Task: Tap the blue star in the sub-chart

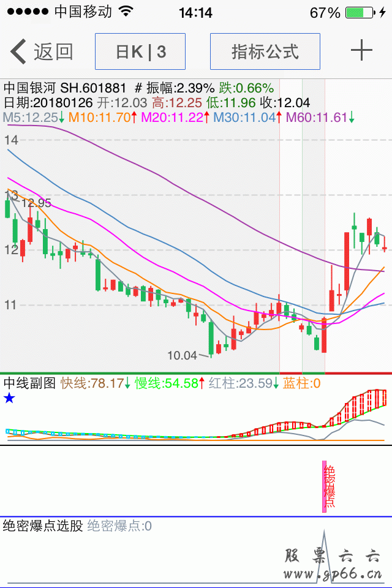Action: tap(9, 399)
